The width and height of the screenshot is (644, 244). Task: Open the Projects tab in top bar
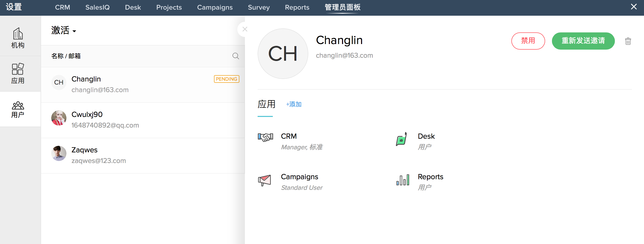click(169, 7)
